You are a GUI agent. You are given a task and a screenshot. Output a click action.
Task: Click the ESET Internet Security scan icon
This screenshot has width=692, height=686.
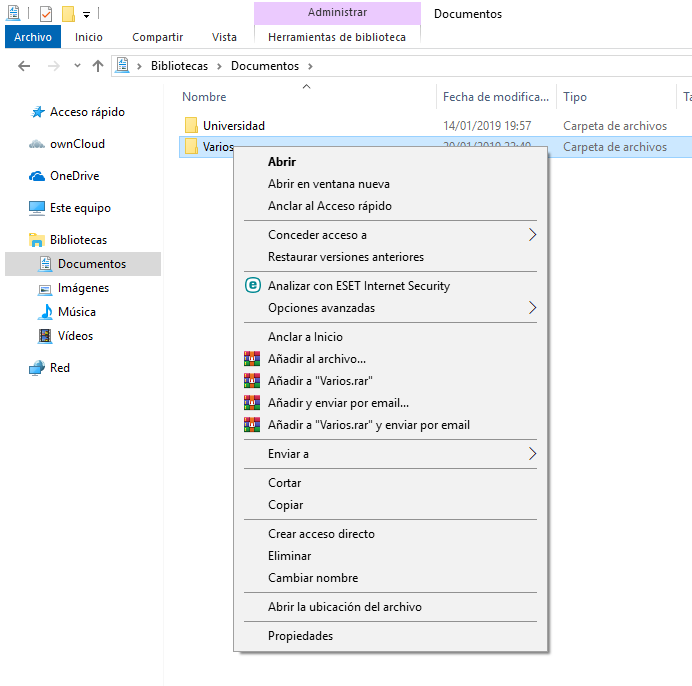pos(252,286)
